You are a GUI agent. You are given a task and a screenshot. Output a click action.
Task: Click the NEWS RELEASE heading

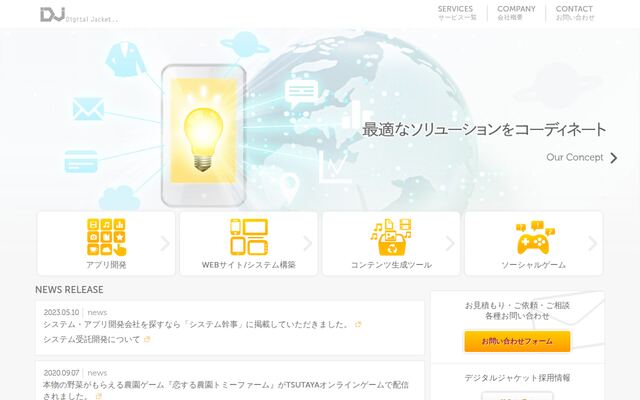point(69,290)
